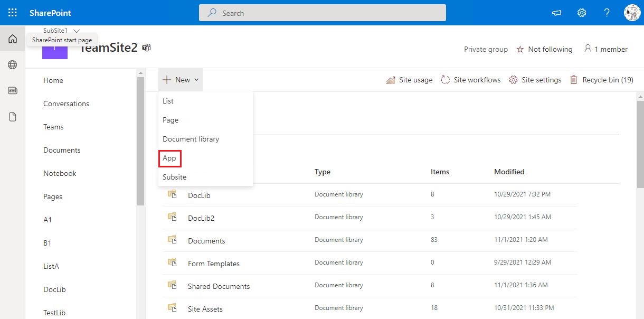Open Notebook in left navigation
644x319 pixels.
[60, 173]
